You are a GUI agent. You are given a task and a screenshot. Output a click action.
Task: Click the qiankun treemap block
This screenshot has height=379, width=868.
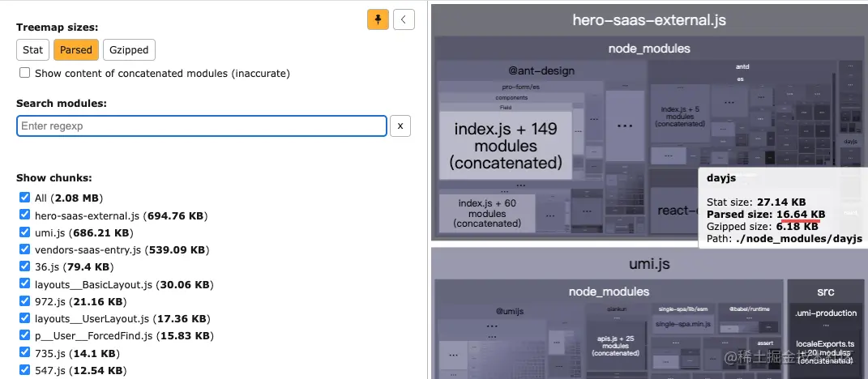(616, 309)
